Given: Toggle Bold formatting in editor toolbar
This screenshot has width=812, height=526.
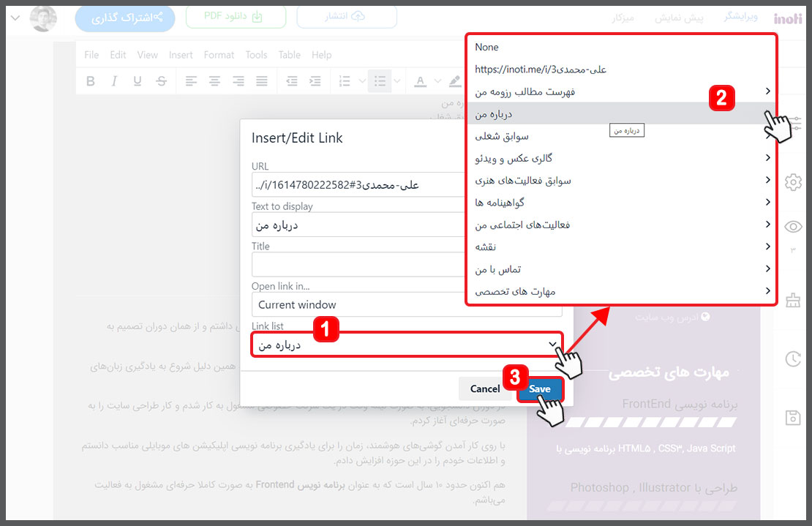Looking at the screenshot, I should point(91,80).
